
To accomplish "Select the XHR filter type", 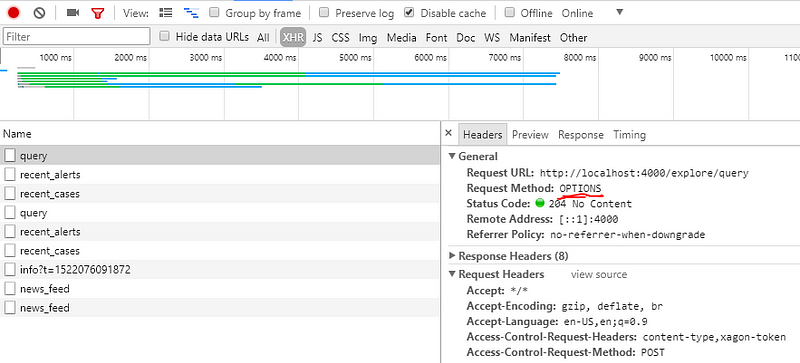I will [x=293, y=37].
